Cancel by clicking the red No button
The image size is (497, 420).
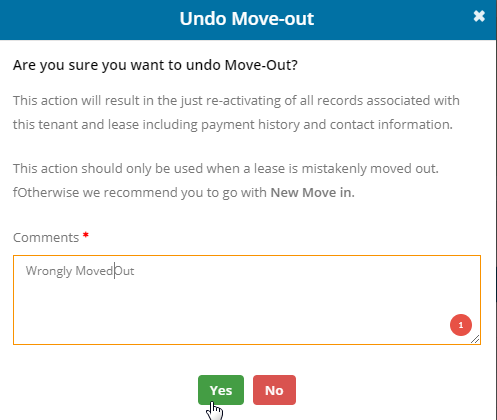pyautogui.click(x=274, y=390)
